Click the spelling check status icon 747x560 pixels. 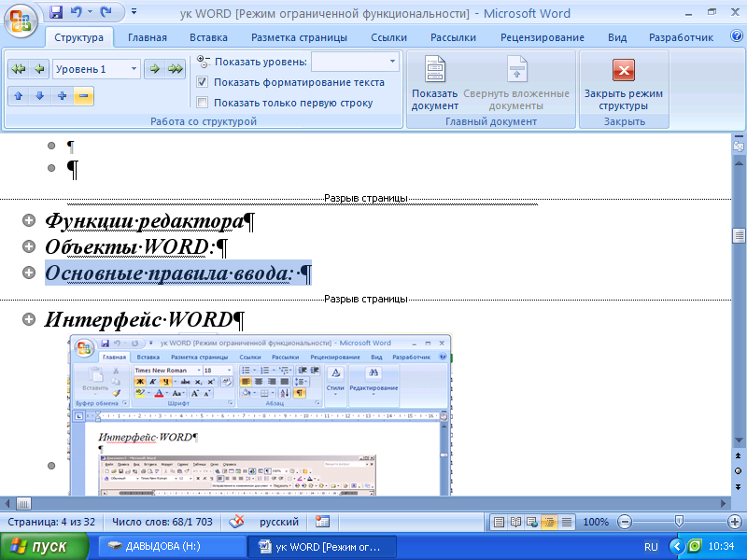tap(236, 522)
